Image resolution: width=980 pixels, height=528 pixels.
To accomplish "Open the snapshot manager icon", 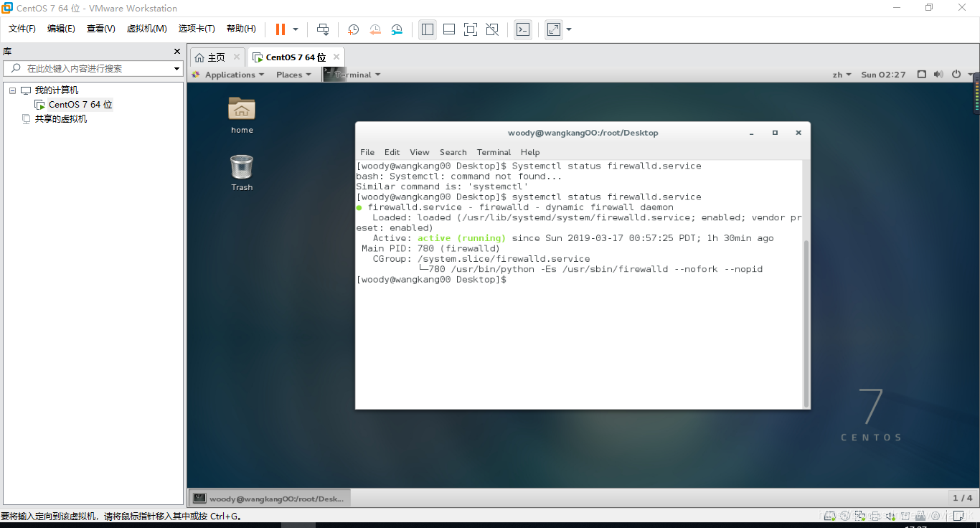I will [x=397, y=29].
